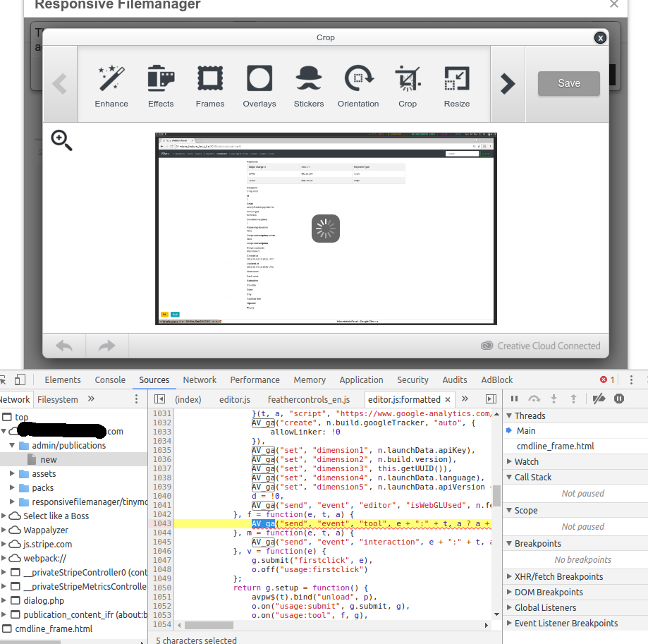The height and width of the screenshot is (644, 648).
Task: Select the Crop tool
Action: tap(407, 85)
